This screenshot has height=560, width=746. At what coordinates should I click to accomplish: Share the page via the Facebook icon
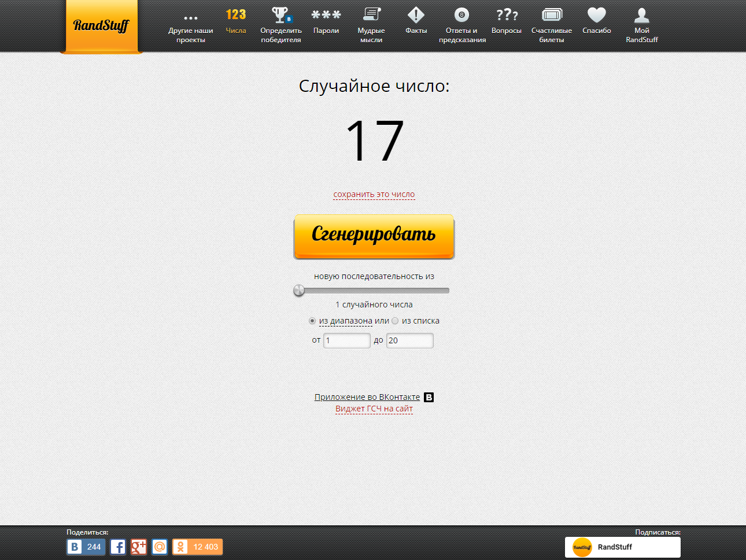point(118,547)
